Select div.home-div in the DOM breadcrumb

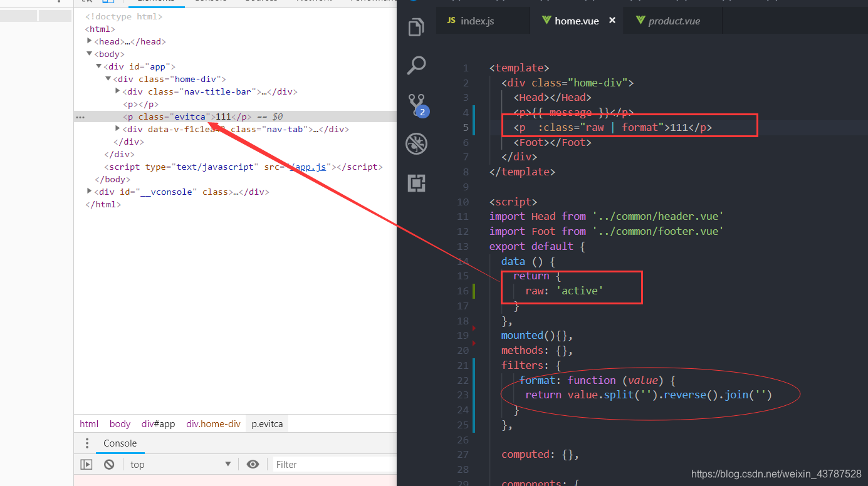[213, 424]
